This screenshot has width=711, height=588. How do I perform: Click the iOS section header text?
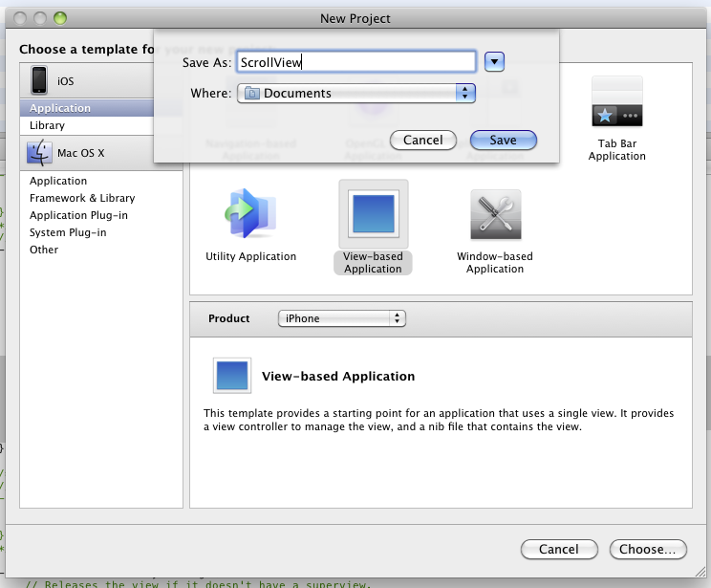pos(65,81)
